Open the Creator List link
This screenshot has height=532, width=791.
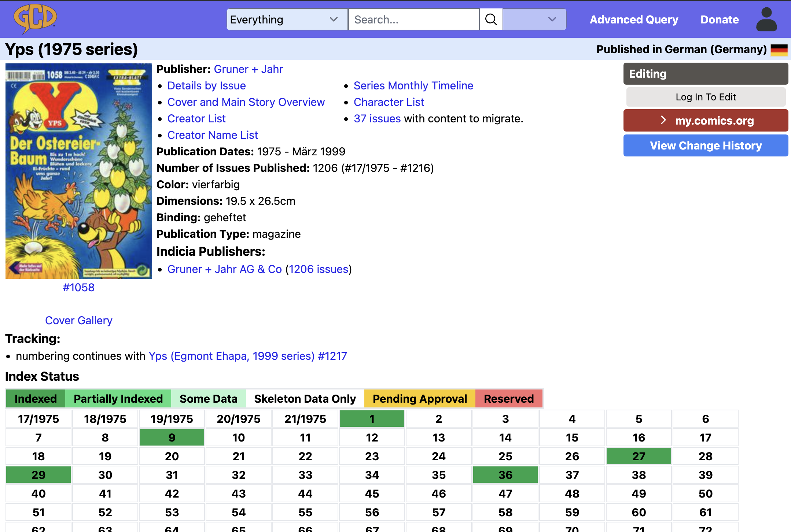(196, 119)
